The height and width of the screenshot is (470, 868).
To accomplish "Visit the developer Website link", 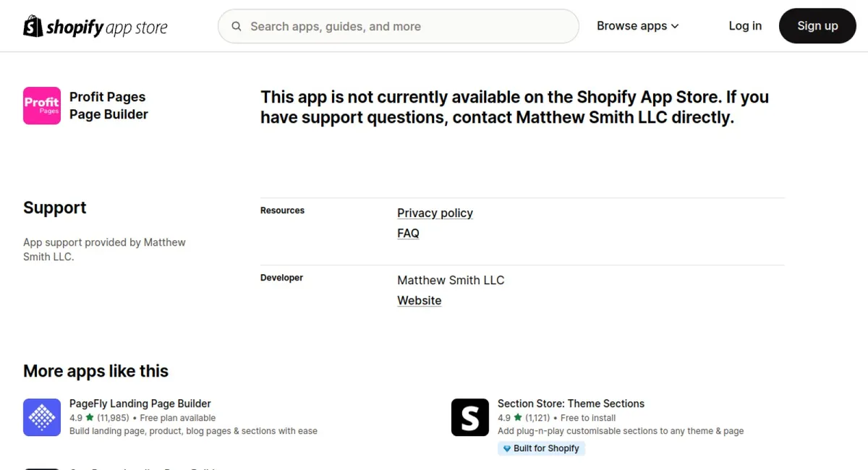I will point(419,301).
